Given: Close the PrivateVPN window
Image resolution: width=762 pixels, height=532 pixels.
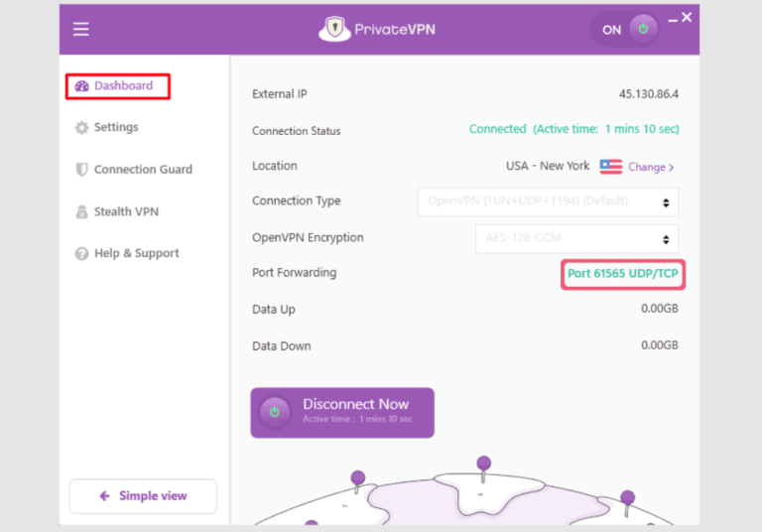Looking at the screenshot, I should tap(687, 18).
